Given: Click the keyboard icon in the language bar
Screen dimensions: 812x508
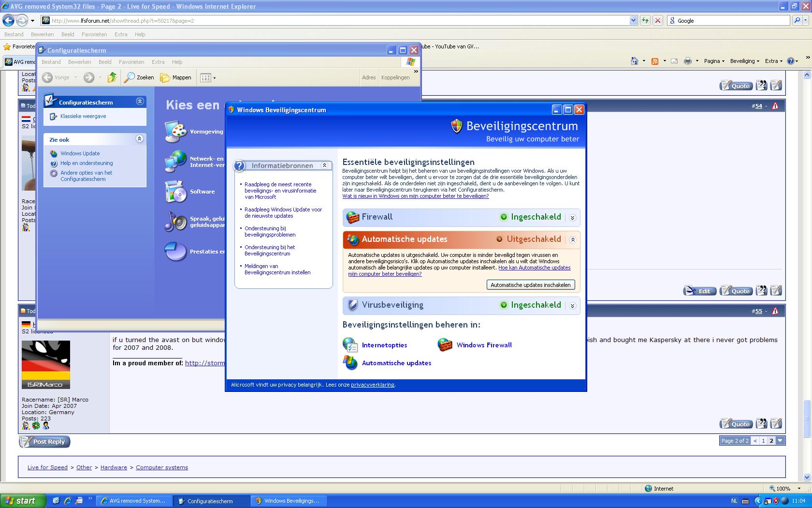Looking at the screenshot, I should point(745,501).
